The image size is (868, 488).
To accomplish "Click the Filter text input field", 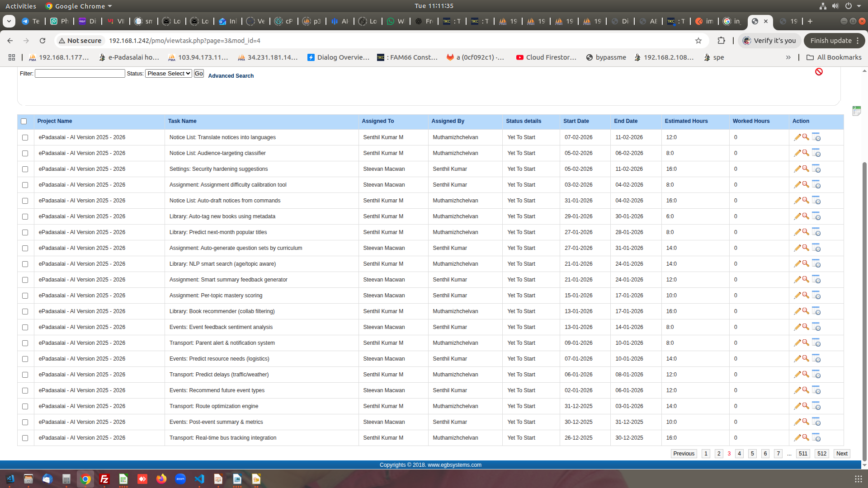I will point(80,74).
